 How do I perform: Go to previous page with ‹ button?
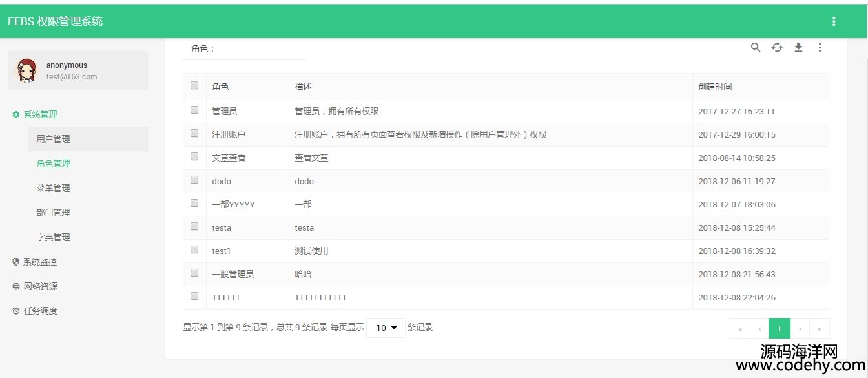[759, 328]
